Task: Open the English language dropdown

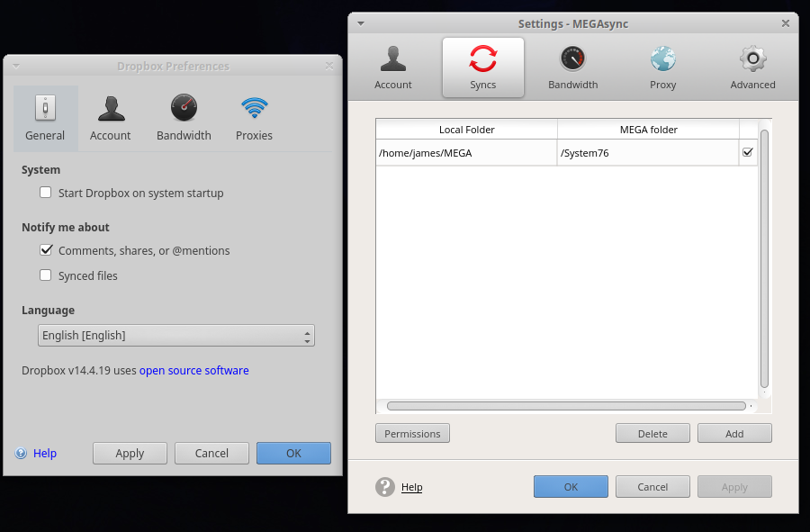Action: [176, 336]
